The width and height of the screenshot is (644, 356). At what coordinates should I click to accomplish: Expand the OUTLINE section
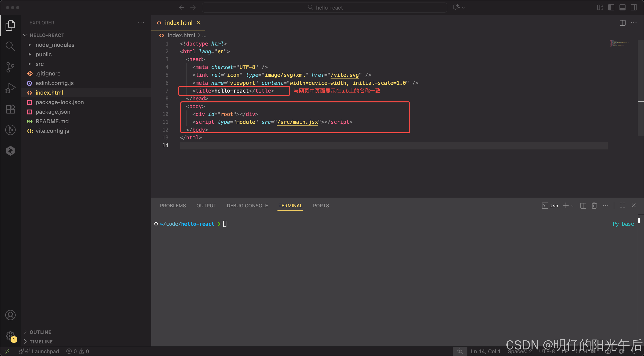[x=40, y=332]
